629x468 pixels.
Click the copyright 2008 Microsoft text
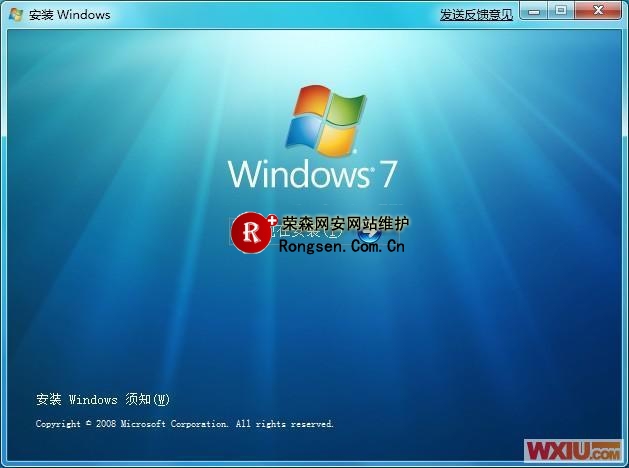(185, 424)
